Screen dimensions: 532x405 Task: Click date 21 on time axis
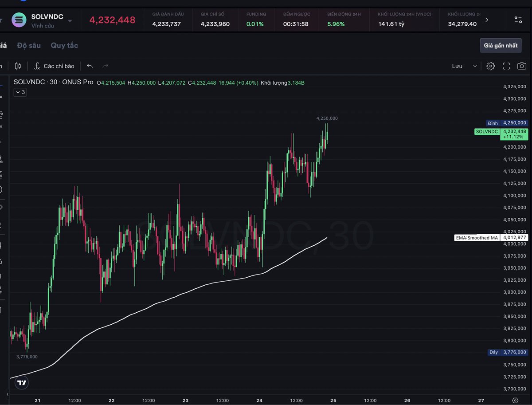tap(38, 401)
